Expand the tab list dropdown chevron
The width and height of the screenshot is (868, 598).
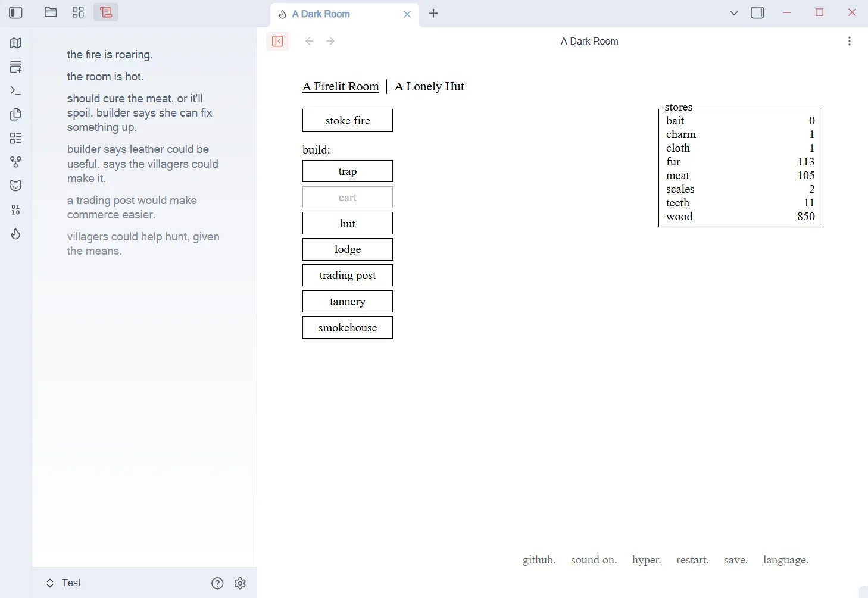[x=734, y=13]
